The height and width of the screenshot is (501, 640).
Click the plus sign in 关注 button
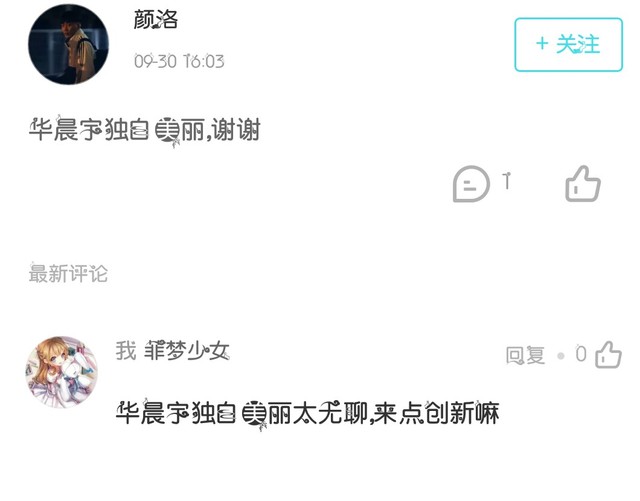(542, 43)
